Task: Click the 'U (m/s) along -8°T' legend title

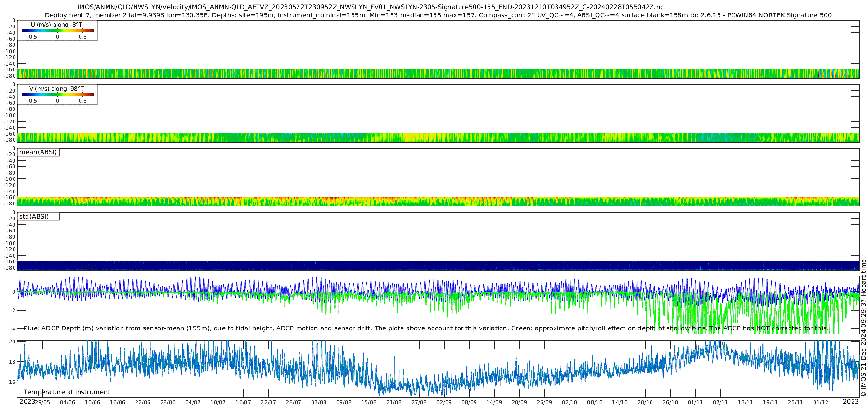Action: click(x=56, y=24)
